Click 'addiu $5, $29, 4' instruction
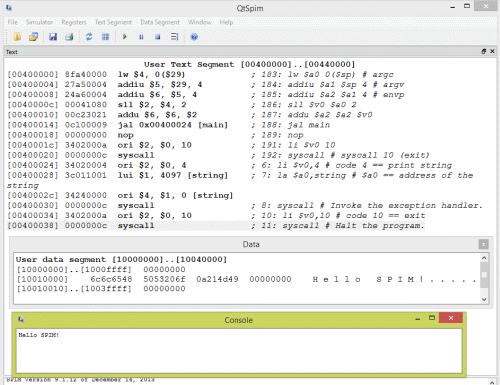Viewport: 500px width, 385px height. click(x=160, y=85)
